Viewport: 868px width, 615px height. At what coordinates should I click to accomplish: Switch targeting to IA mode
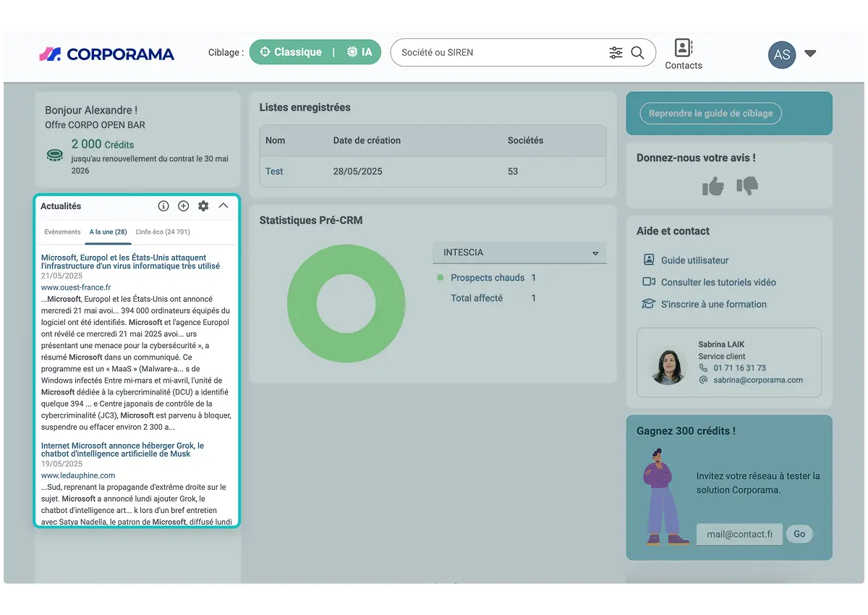pos(360,52)
